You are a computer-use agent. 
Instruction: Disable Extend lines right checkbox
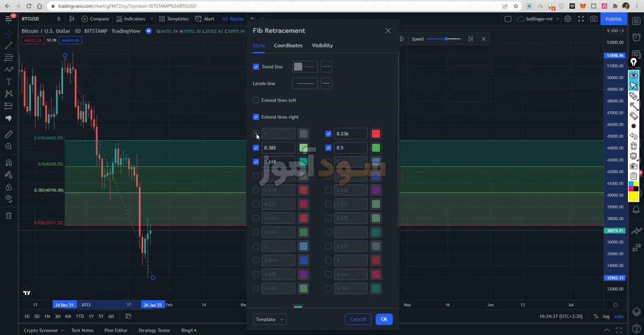point(256,117)
